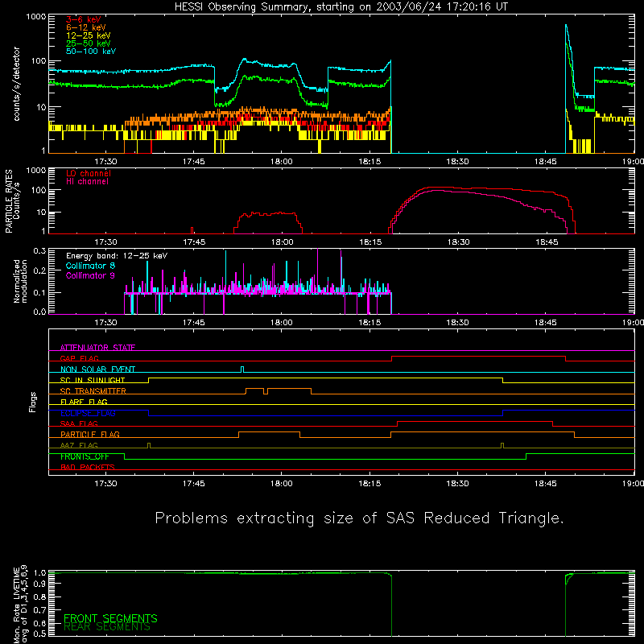
Task: Click the REAR SEGMENTS legend label
Action: coord(107,626)
